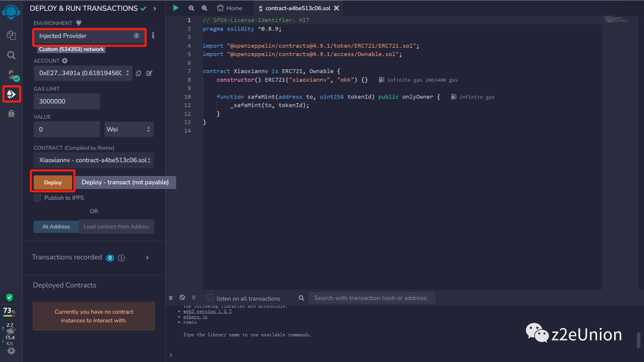Screen dimensions: 644x362
Task: Toggle listen on all transactions checkbox
Action: pyautogui.click(x=209, y=298)
